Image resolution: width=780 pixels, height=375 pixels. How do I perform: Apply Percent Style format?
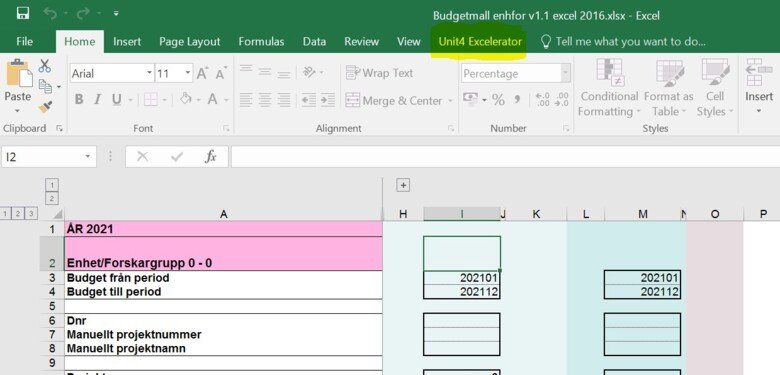(x=498, y=99)
